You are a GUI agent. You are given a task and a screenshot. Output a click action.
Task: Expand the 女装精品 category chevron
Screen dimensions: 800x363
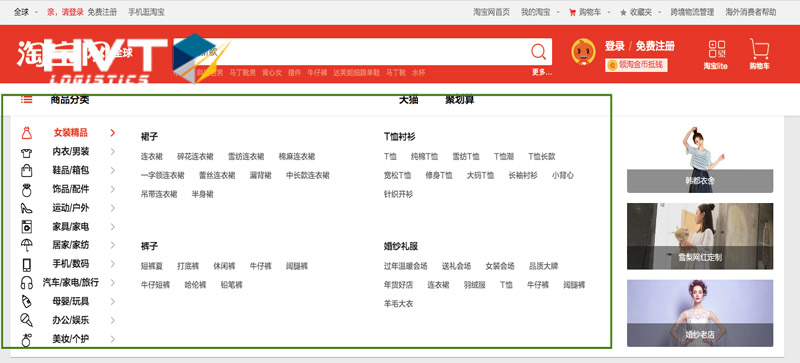click(x=113, y=133)
